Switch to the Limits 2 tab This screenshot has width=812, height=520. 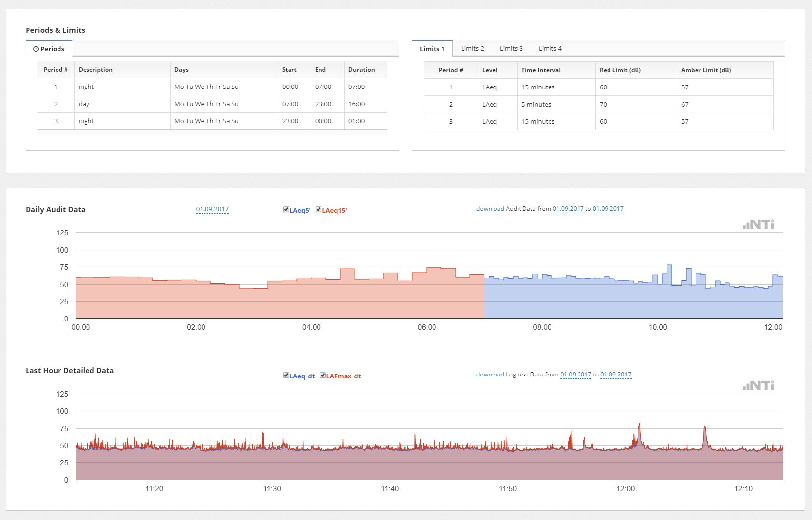pos(472,49)
